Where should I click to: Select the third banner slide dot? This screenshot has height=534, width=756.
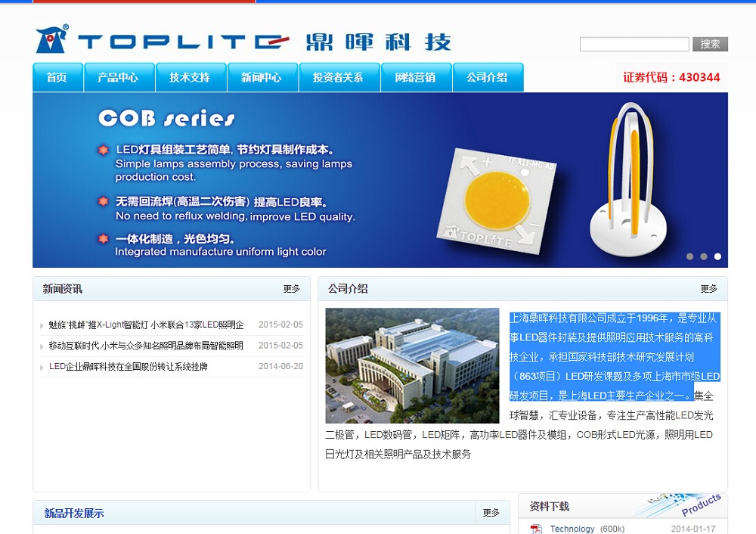coord(718,256)
